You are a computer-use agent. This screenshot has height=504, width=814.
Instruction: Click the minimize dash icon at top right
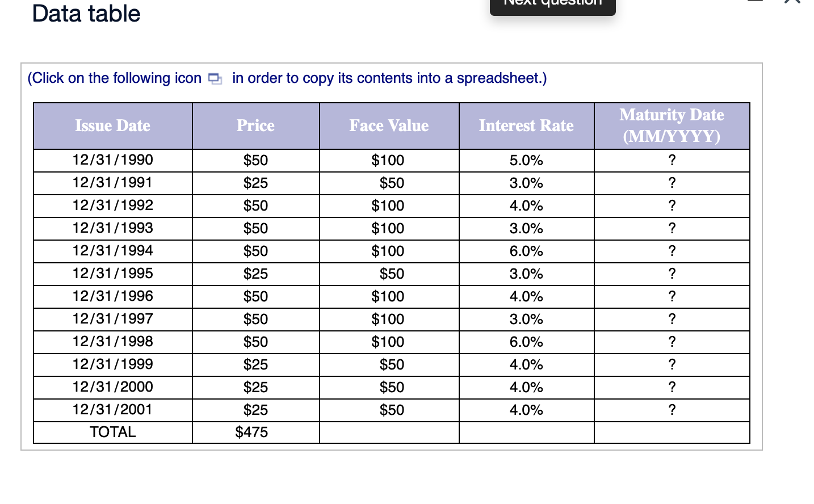pos(756,3)
